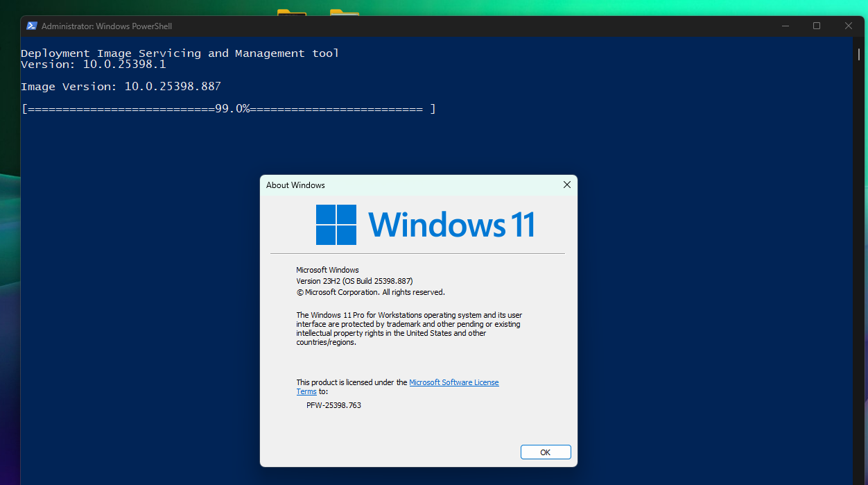The height and width of the screenshot is (485, 868).
Task: Click 'Version 23H2 (OS Build 25398.887)' text
Action: pyautogui.click(x=354, y=281)
